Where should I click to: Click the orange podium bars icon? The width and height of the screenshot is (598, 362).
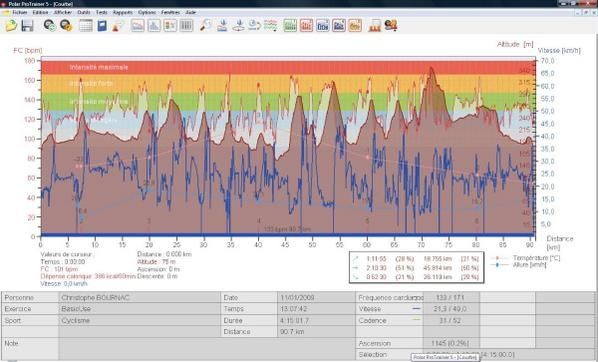click(x=375, y=26)
